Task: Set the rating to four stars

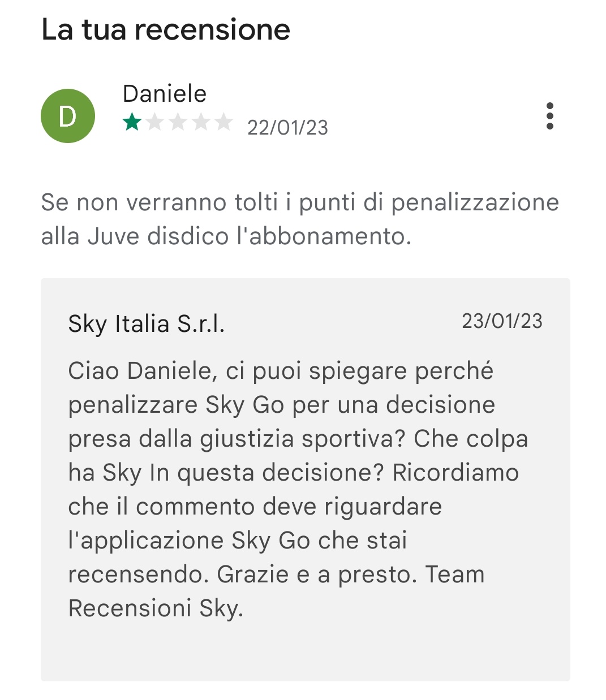Action: pos(201,122)
